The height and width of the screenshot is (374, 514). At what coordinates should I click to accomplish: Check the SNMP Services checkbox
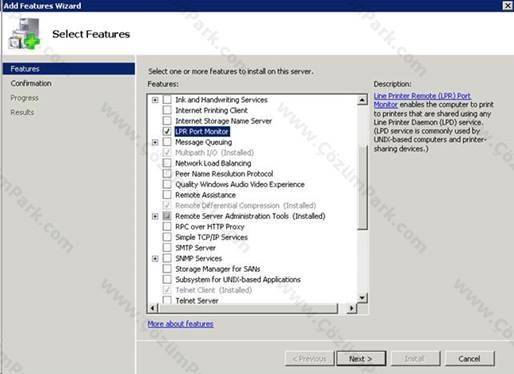coord(167,258)
